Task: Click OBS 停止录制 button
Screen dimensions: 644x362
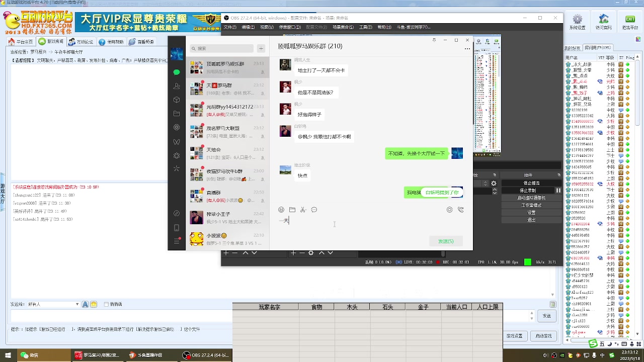Action: click(x=528, y=191)
